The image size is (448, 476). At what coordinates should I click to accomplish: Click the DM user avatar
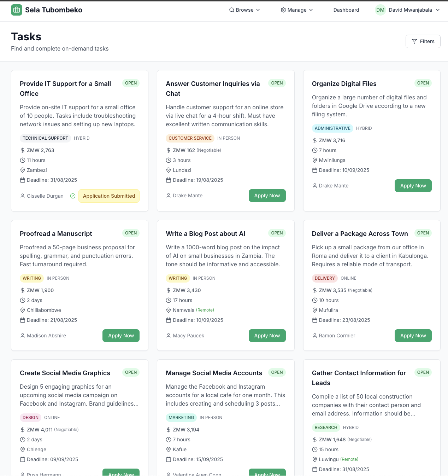coord(380,10)
